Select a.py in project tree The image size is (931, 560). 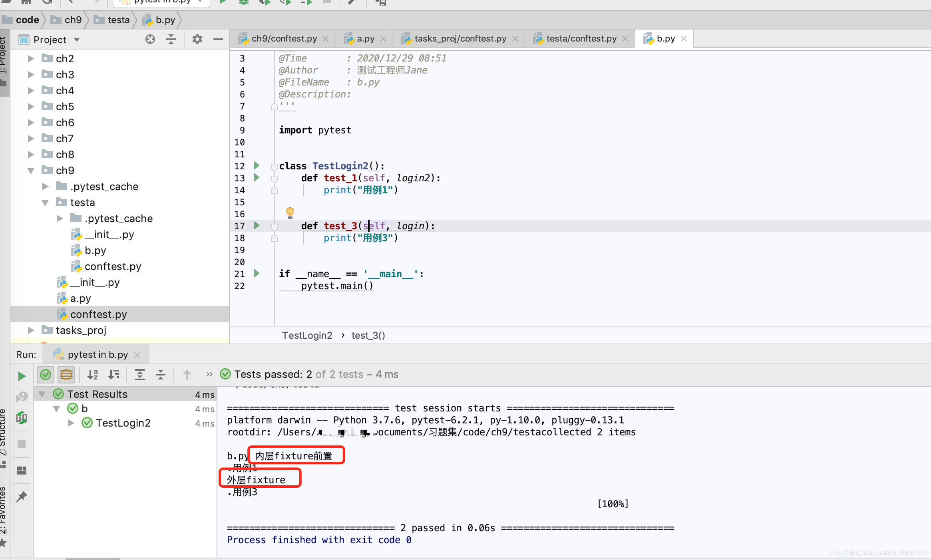click(80, 298)
